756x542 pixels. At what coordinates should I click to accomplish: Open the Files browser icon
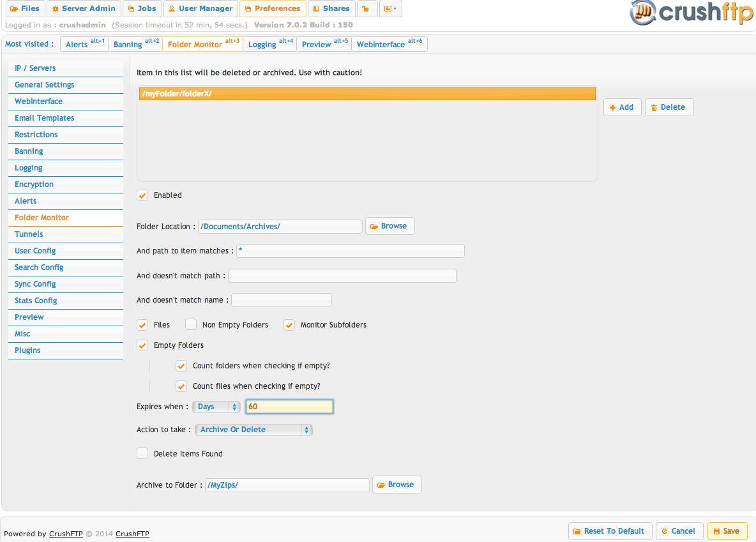tap(25, 8)
